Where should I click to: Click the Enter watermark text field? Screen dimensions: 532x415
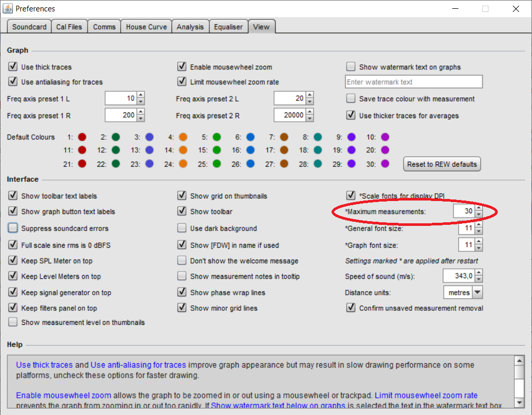click(x=413, y=82)
